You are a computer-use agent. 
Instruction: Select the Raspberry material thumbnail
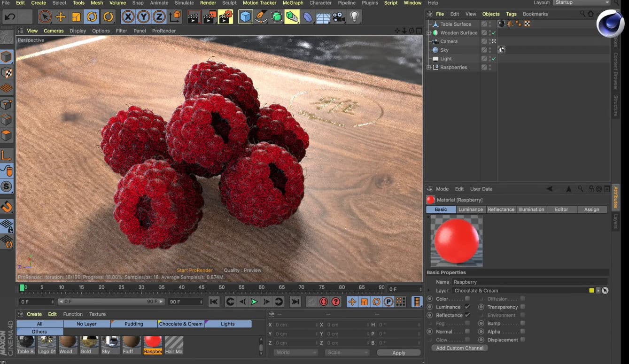pos(152,343)
